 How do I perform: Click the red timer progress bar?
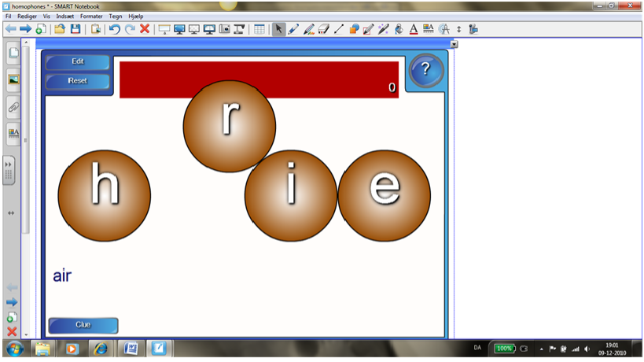[259, 79]
